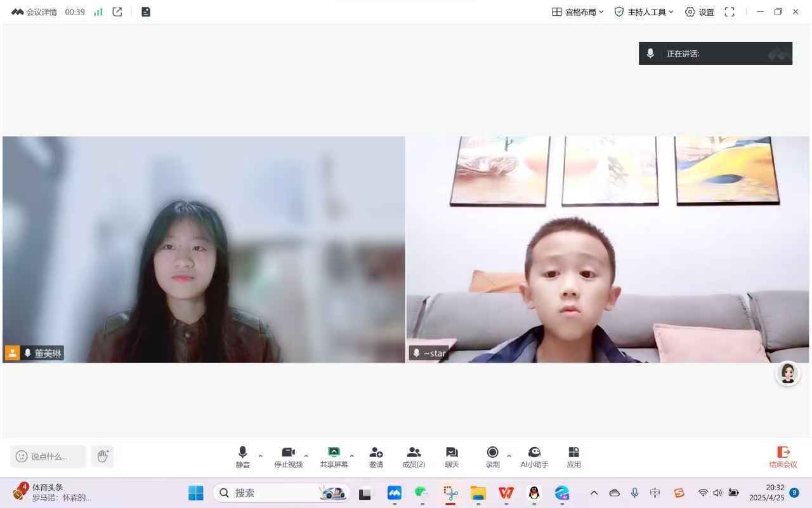Open the grid layout dropdown menu
Image resolution: width=812 pixels, height=508 pixels.
(x=577, y=12)
